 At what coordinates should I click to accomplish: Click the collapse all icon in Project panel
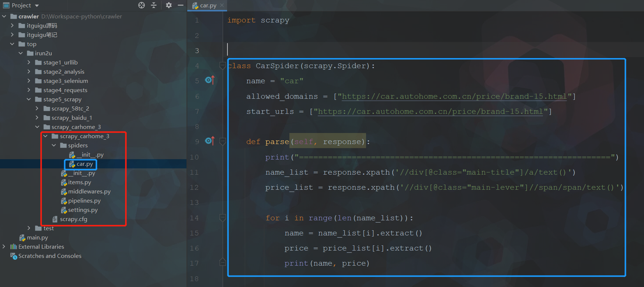tap(154, 5)
